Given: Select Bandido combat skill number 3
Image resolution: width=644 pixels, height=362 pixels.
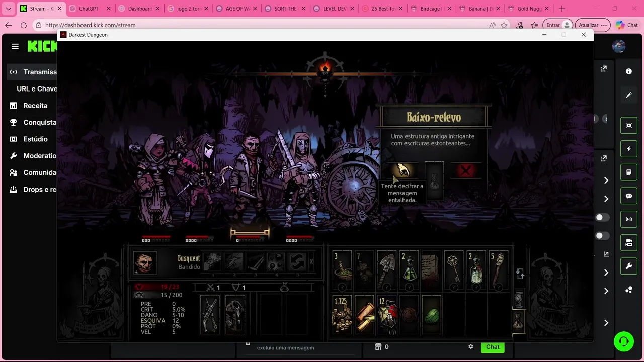Looking at the screenshot, I should pyautogui.click(x=255, y=262).
